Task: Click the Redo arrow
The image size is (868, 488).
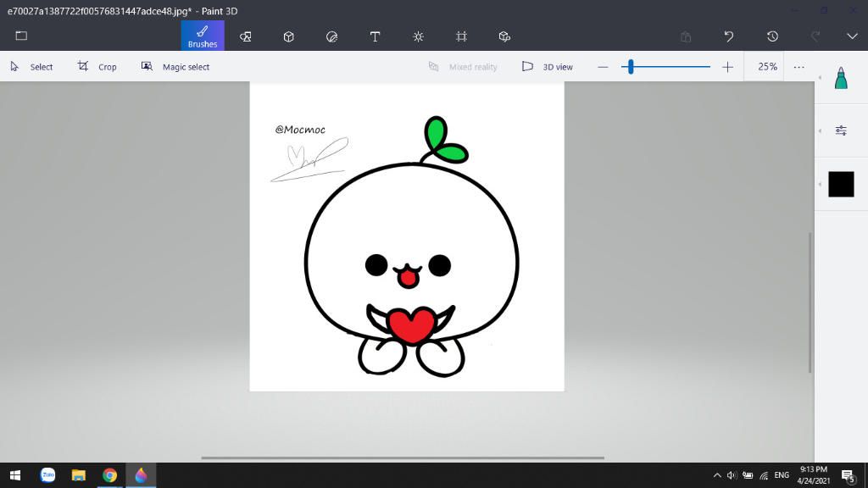Action: point(815,36)
